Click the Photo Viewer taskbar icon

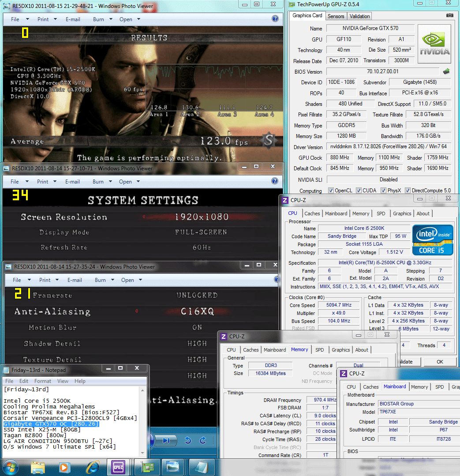tap(173, 468)
